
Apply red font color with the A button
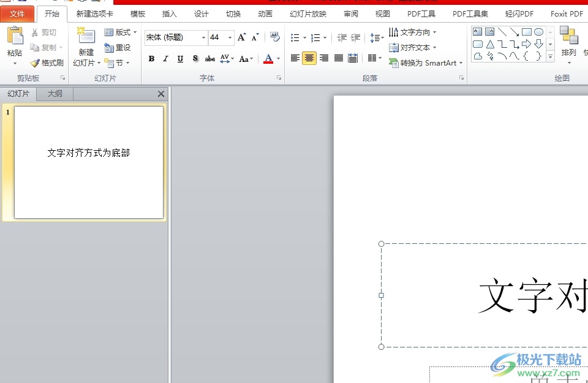268,58
